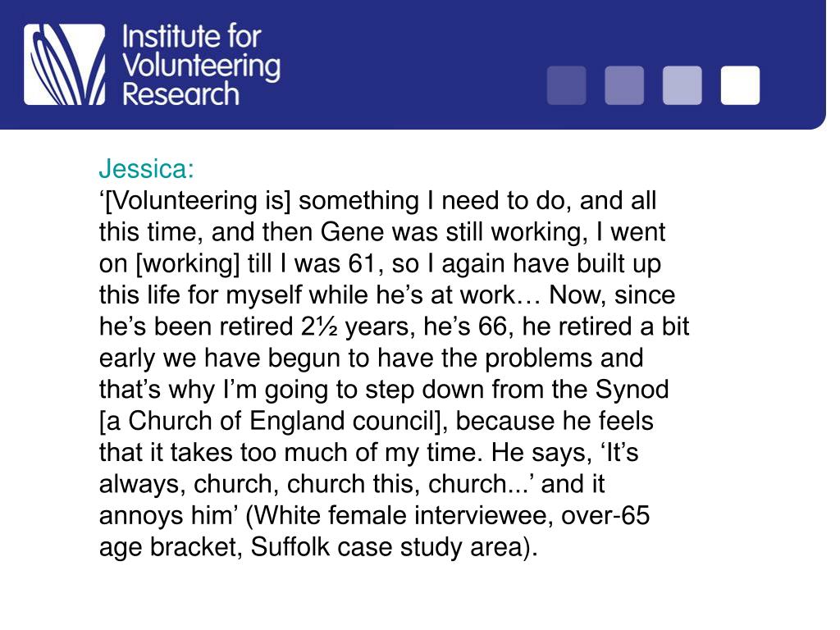Click the dark blue header banner background

pyautogui.click(x=413, y=64)
